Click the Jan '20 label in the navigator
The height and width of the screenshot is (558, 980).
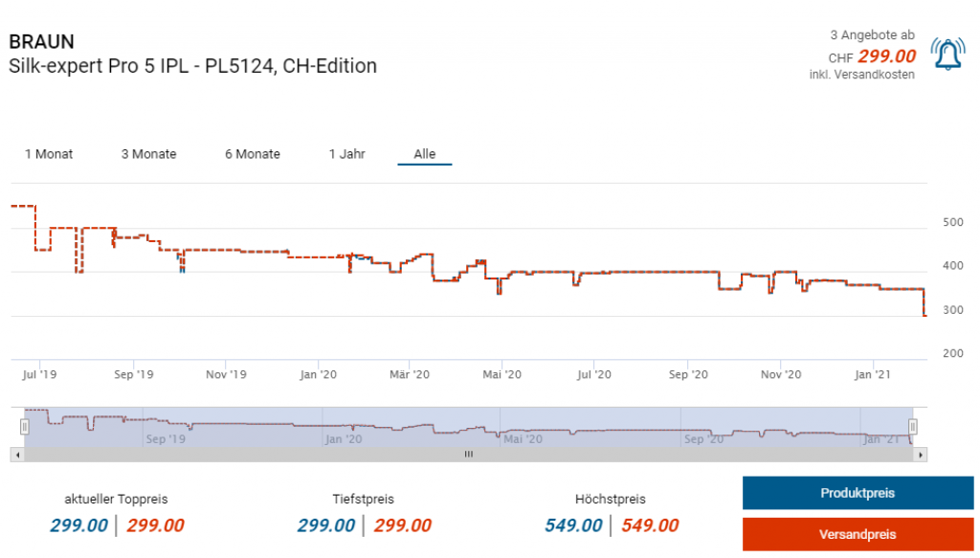point(344,439)
